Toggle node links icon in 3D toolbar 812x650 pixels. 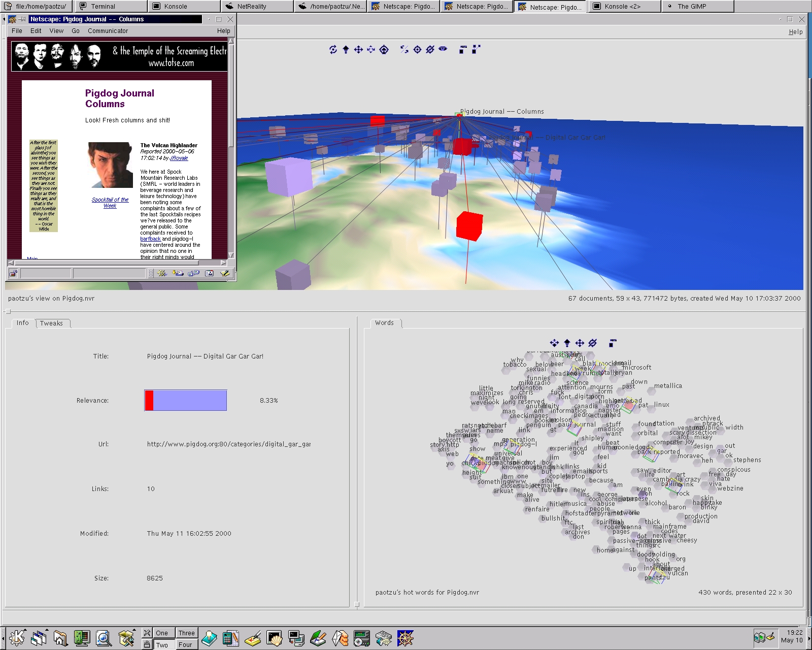(476, 49)
